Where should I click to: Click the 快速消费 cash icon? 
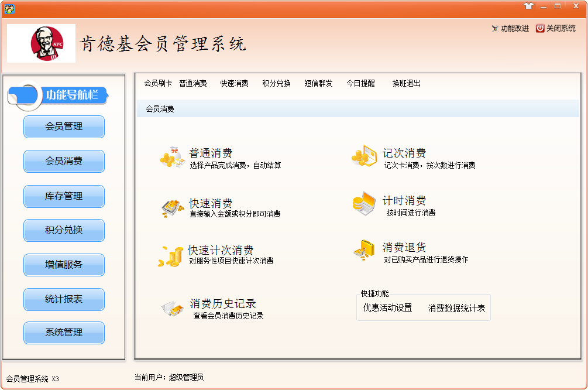click(173, 208)
